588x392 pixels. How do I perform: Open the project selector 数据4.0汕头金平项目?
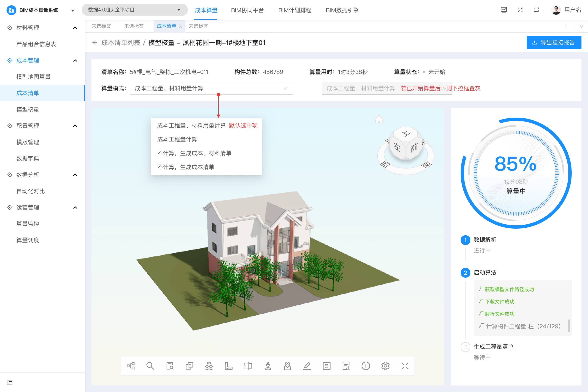point(135,10)
